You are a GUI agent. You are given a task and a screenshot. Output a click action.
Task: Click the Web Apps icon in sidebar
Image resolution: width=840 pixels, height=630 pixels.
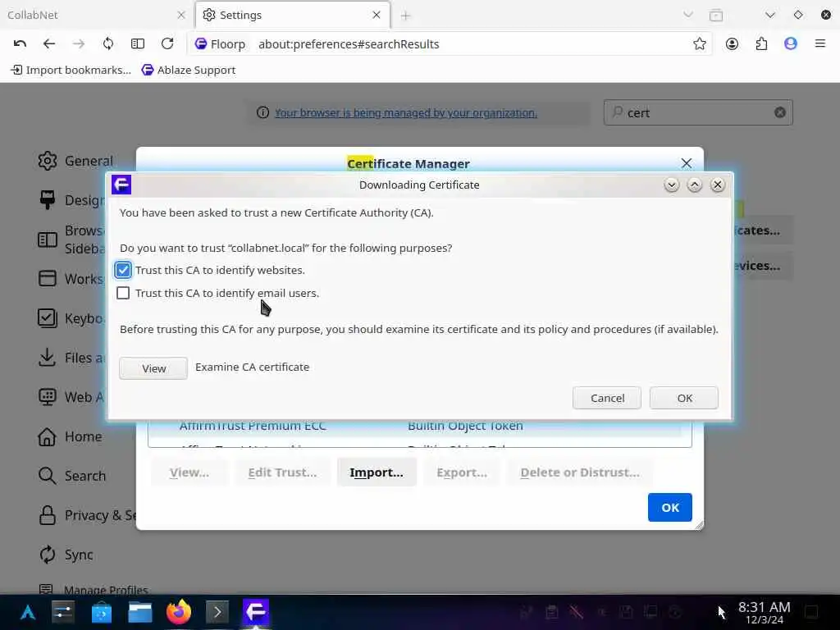point(47,397)
